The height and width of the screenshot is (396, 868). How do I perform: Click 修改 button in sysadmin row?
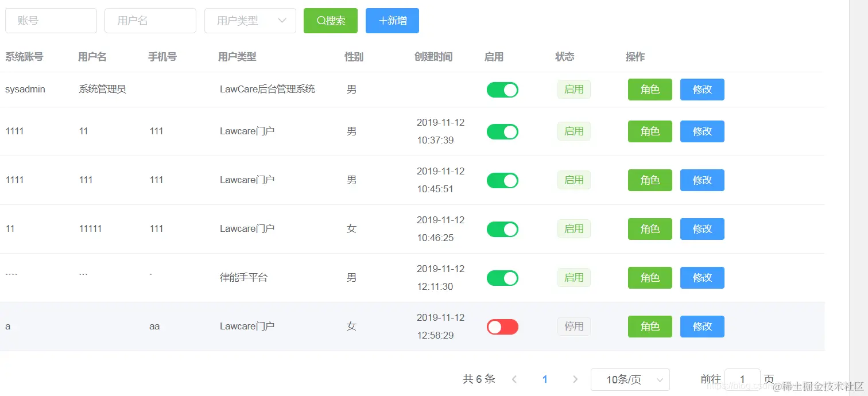coord(702,90)
